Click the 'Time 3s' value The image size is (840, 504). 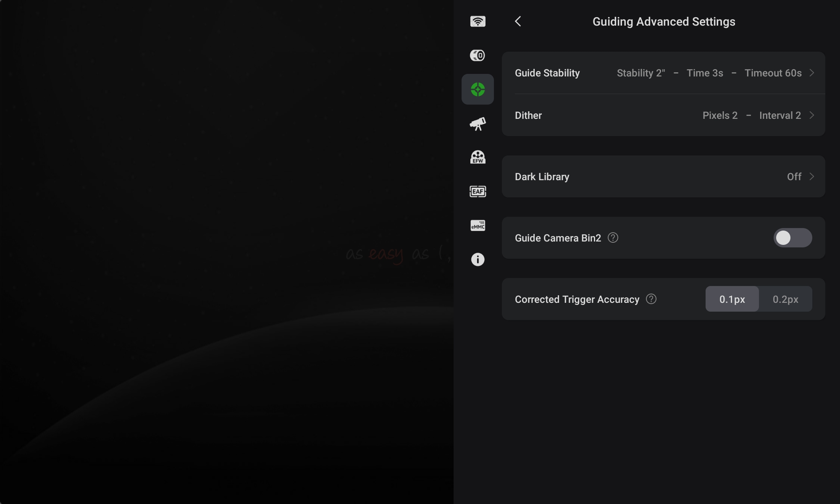click(705, 73)
